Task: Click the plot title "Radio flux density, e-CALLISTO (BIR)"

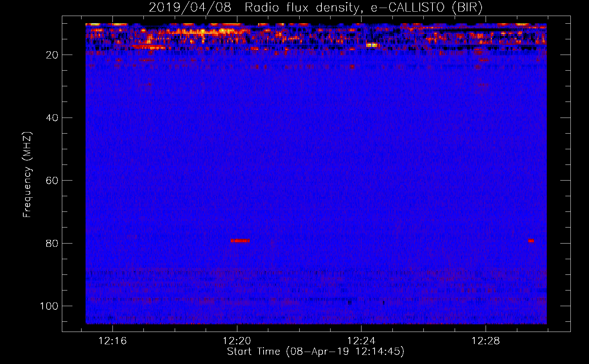Action: tap(364, 8)
